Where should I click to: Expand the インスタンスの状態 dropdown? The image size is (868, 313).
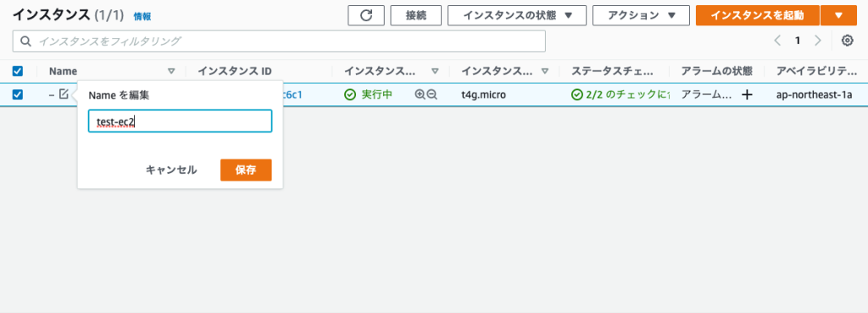click(x=517, y=15)
